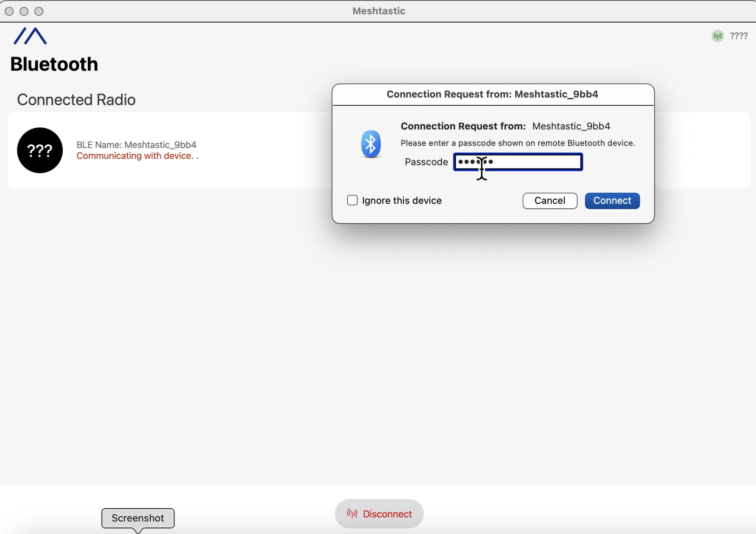
Task: Click into the Passcode field
Action: click(518, 162)
